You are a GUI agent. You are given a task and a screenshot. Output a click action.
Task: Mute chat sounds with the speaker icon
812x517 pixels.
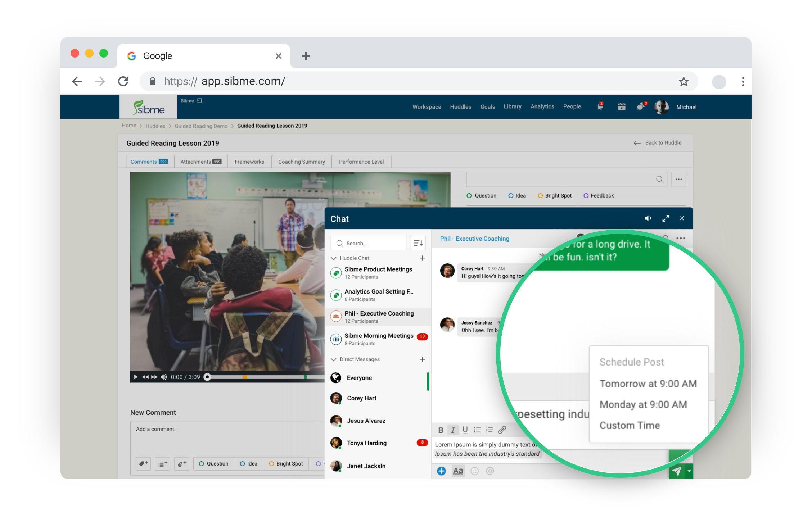pyautogui.click(x=648, y=218)
